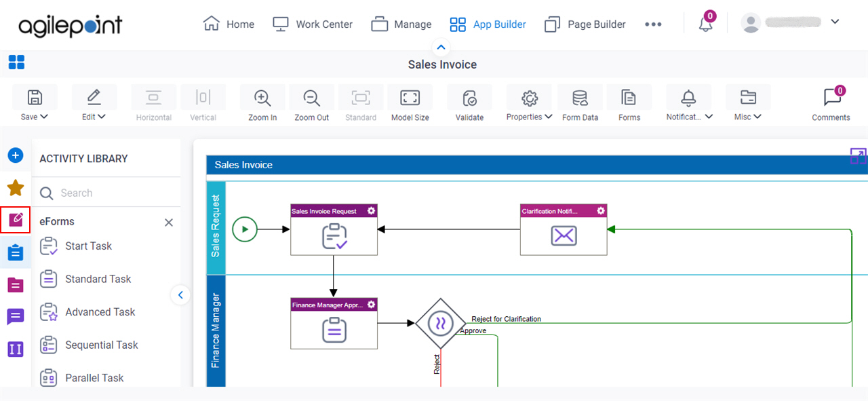Screen dimensions: 868x401
Task: Expand the Save dropdown arrow
Action: click(44, 117)
